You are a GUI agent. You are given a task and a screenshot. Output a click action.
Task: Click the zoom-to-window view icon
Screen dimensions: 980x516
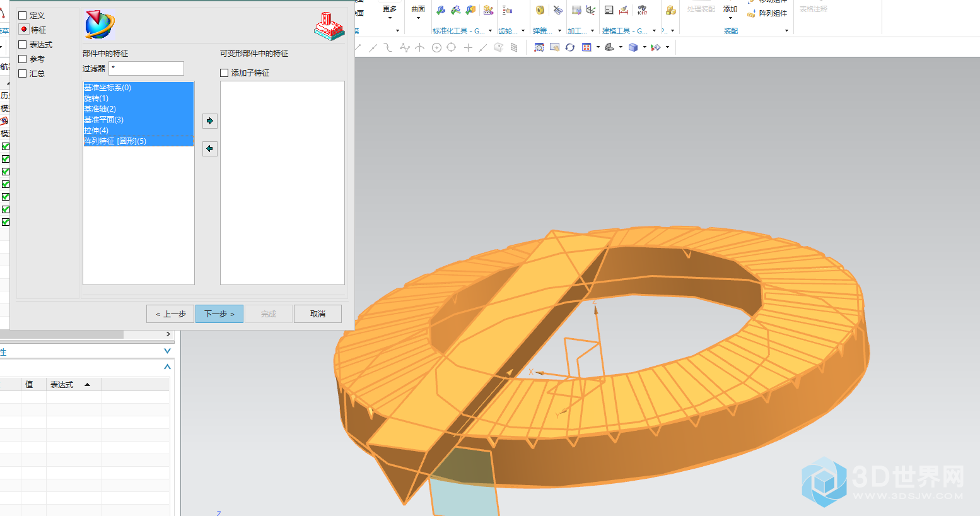[x=539, y=47]
